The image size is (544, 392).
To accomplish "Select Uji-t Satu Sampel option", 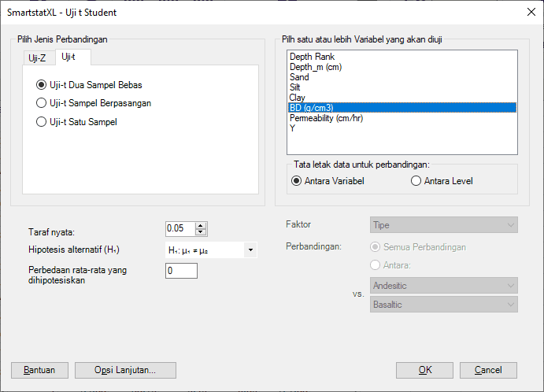I will (x=41, y=122).
